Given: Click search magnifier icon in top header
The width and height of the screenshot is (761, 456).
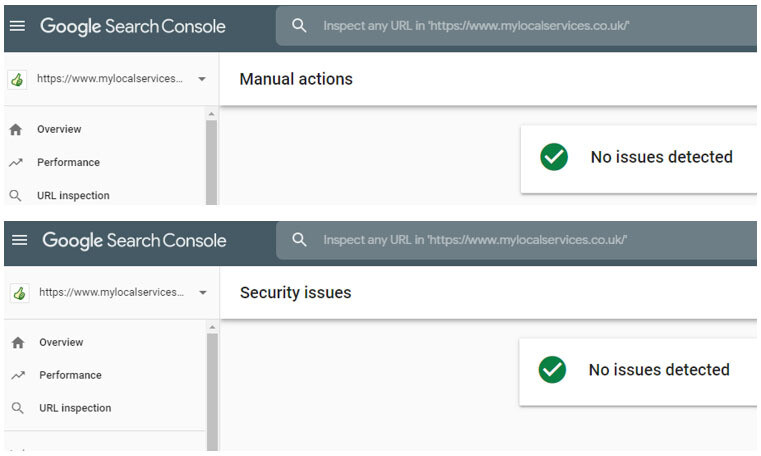Looking at the screenshot, I should tap(299, 26).
